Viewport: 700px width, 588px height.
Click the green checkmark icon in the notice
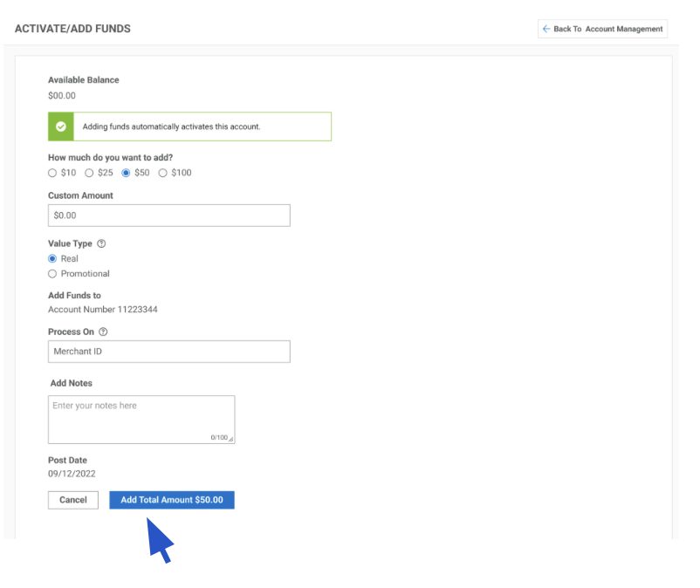61,126
